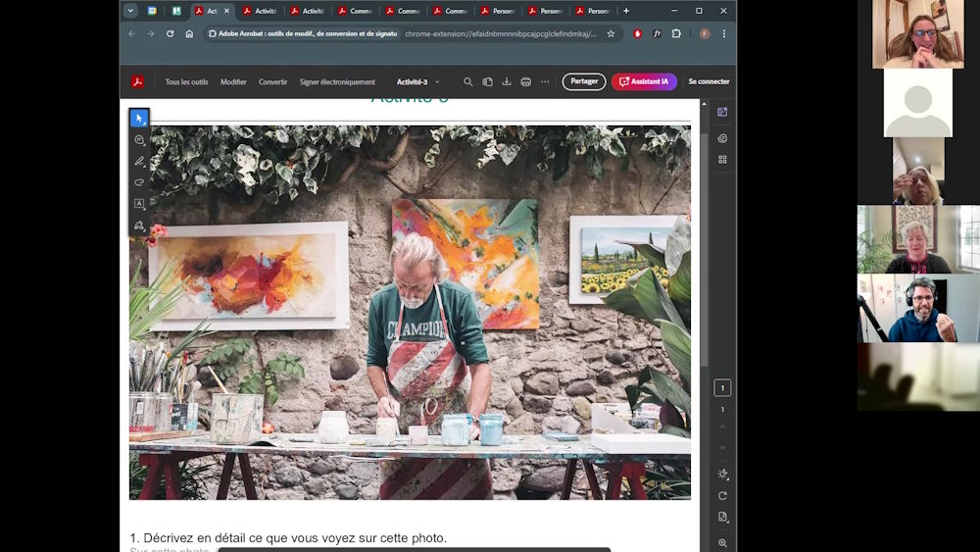Reload the browser page

point(170,33)
